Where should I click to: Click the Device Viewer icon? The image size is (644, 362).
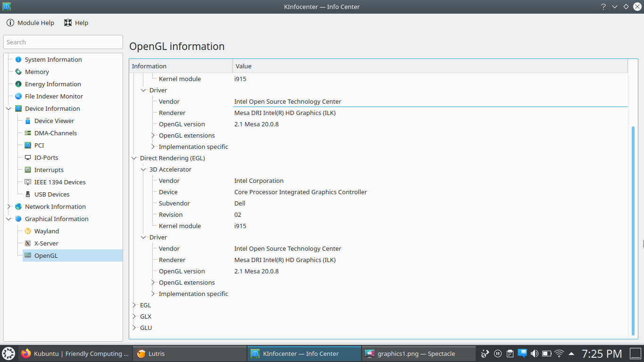point(28,121)
